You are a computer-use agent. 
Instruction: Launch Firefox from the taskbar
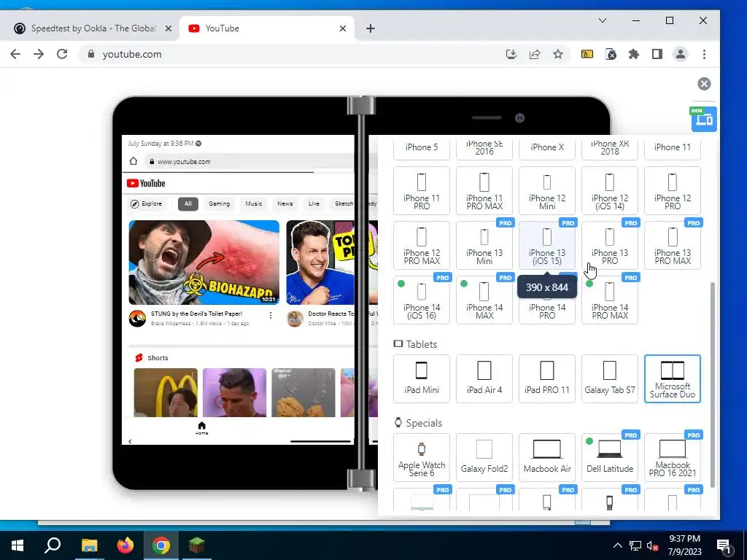pyautogui.click(x=125, y=545)
